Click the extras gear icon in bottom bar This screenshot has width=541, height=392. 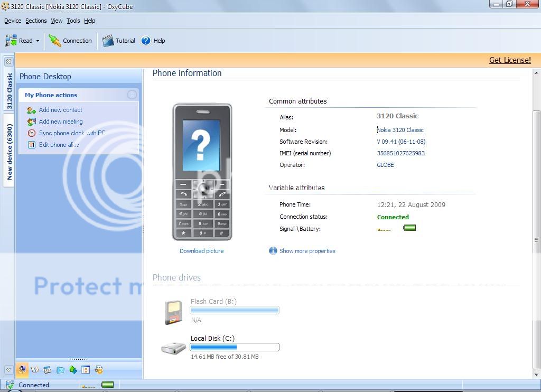(98, 370)
